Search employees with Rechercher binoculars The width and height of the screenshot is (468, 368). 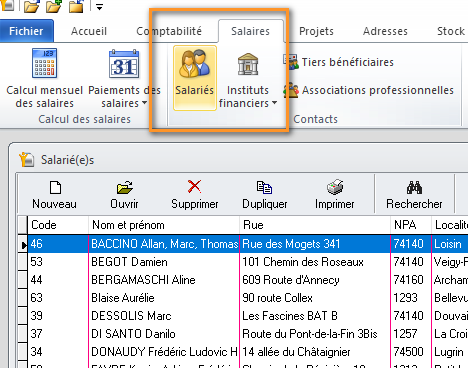414,195
